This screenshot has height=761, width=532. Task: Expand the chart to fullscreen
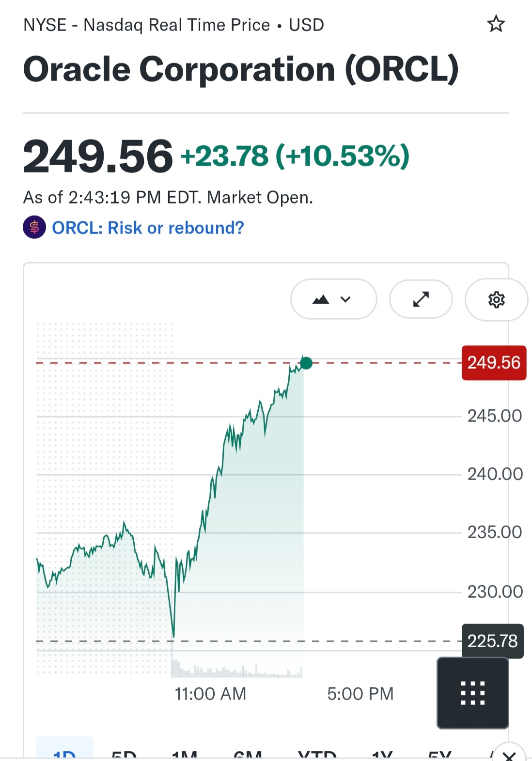[x=421, y=299]
